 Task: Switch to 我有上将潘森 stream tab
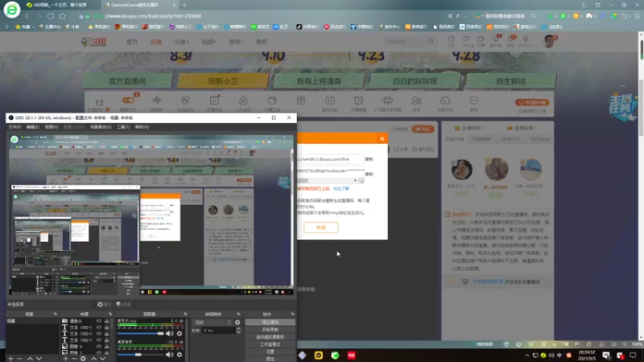(x=319, y=81)
